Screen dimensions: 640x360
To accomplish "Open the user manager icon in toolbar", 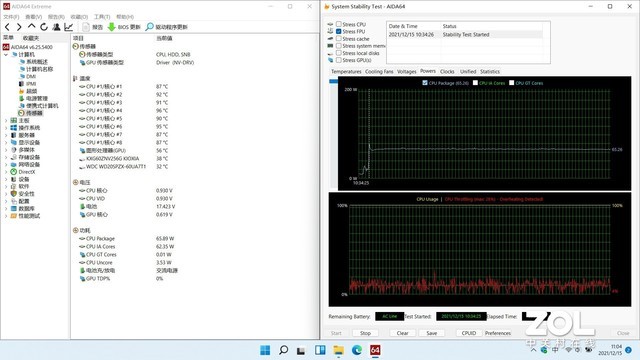I will pos(56,27).
